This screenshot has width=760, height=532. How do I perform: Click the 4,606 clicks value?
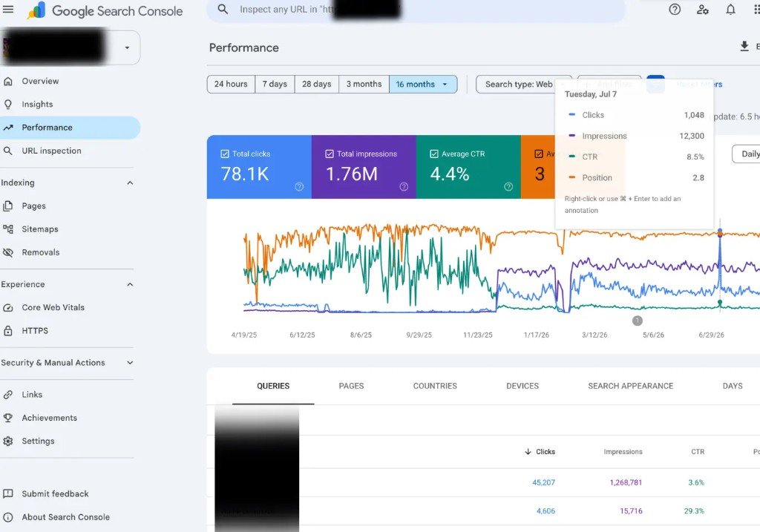[546, 511]
